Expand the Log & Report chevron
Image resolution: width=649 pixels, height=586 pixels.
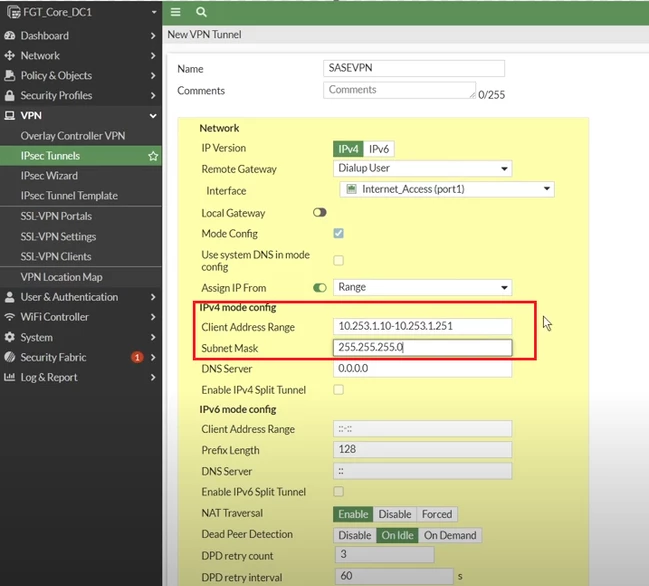[153, 377]
